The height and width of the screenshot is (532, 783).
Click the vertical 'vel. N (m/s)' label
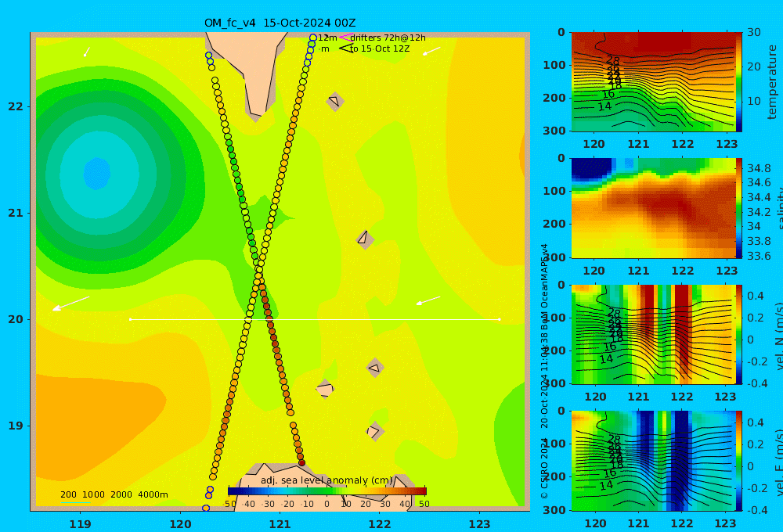coord(779,336)
